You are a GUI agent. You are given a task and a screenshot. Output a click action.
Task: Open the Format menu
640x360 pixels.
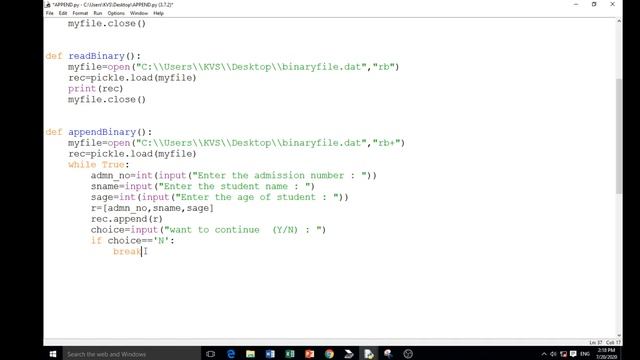click(x=80, y=13)
